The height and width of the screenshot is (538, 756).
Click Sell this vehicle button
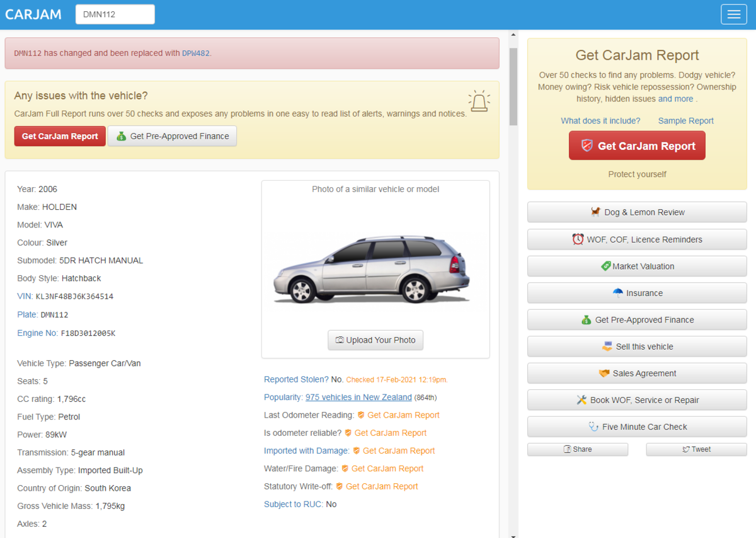(637, 346)
